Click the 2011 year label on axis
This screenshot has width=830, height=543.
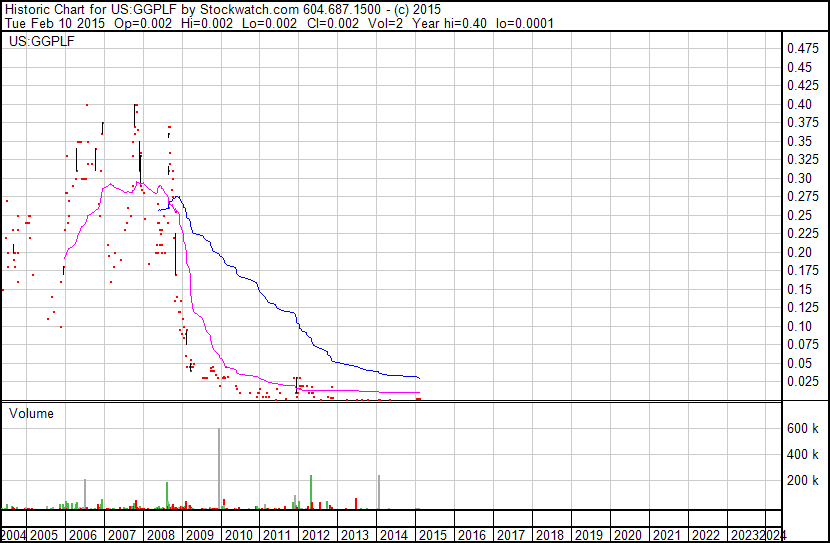point(277,535)
